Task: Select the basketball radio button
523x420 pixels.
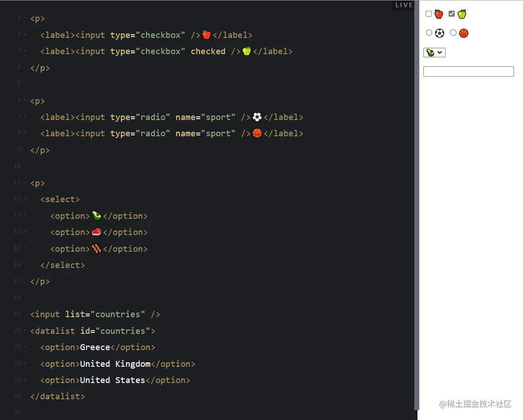Action: coord(453,33)
